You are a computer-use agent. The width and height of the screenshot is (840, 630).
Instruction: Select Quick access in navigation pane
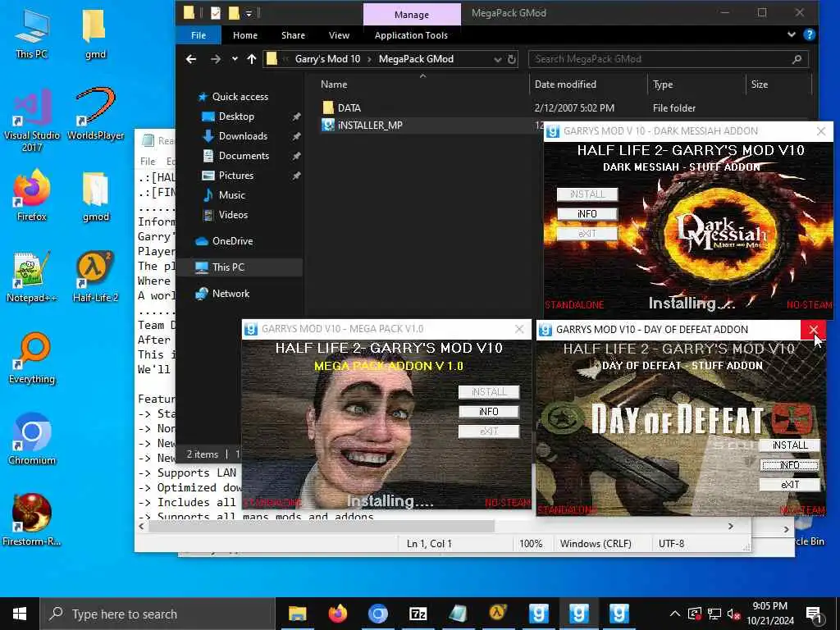coord(240,97)
